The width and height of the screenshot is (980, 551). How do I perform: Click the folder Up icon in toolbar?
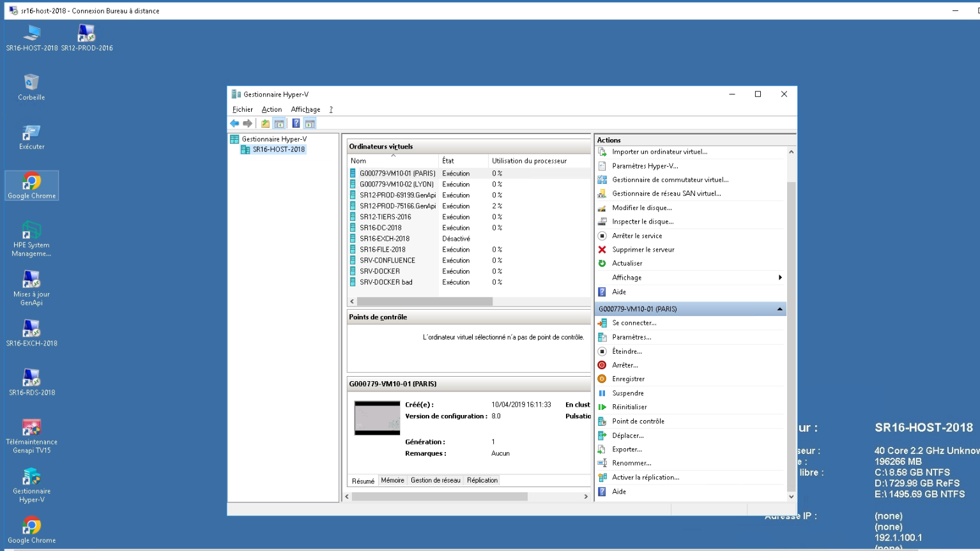(265, 123)
